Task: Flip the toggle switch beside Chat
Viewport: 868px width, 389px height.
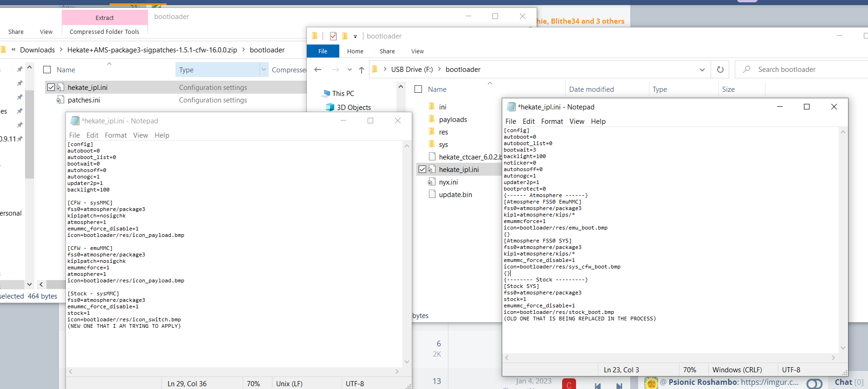Action: pos(814,383)
